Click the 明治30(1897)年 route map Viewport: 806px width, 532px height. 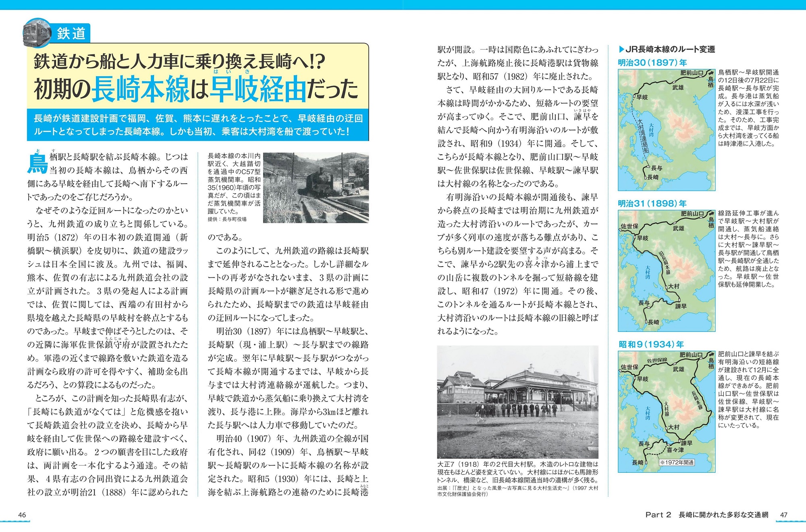(x=666, y=130)
